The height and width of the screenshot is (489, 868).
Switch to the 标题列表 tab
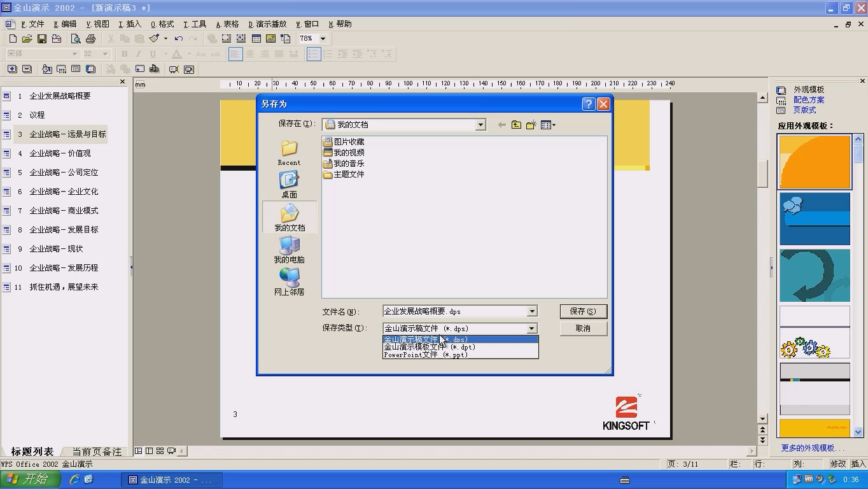32,451
